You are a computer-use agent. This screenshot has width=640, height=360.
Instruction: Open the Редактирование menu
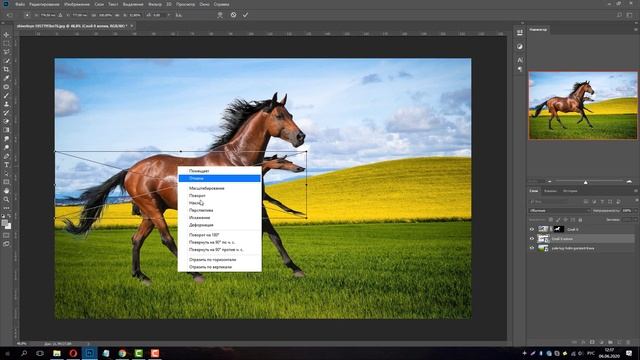(44, 4)
